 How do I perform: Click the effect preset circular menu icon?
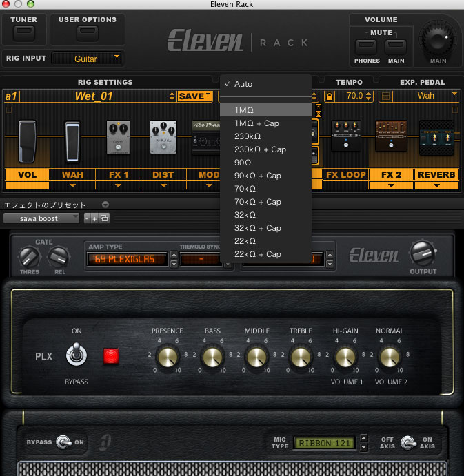pos(105,205)
